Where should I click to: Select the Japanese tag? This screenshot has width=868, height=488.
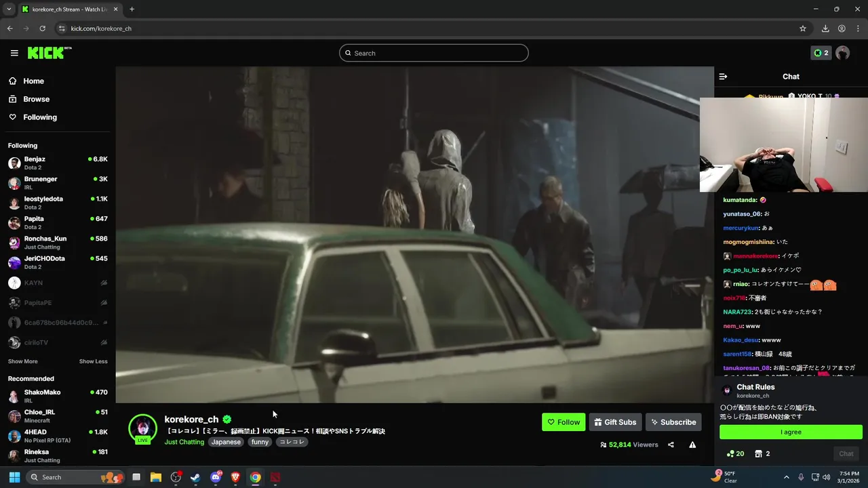coord(226,442)
